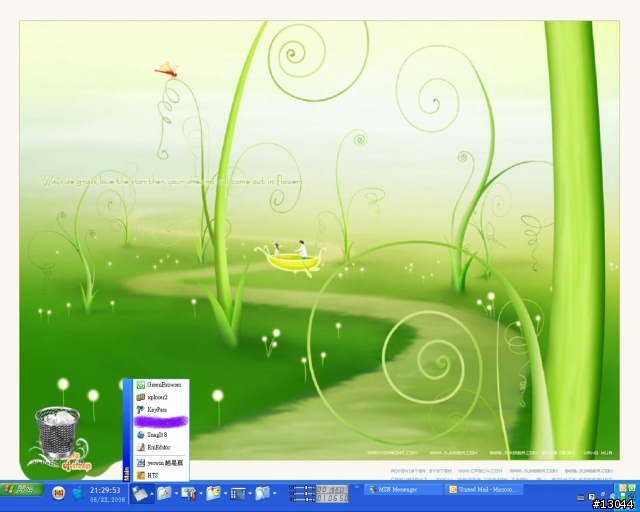Click the blue apple icon on taskbar
The image size is (640, 512).
[78, 493]
